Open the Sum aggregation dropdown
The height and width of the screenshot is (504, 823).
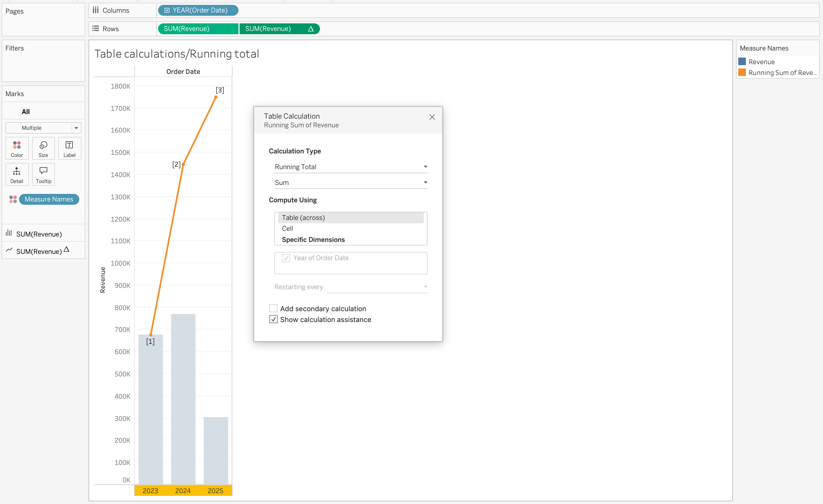click(351, 182)
